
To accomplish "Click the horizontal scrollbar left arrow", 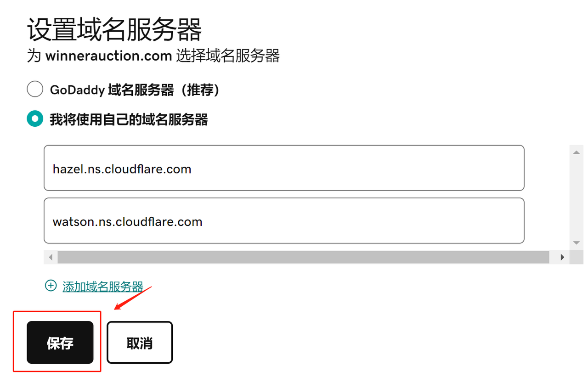I will point(51,257).
